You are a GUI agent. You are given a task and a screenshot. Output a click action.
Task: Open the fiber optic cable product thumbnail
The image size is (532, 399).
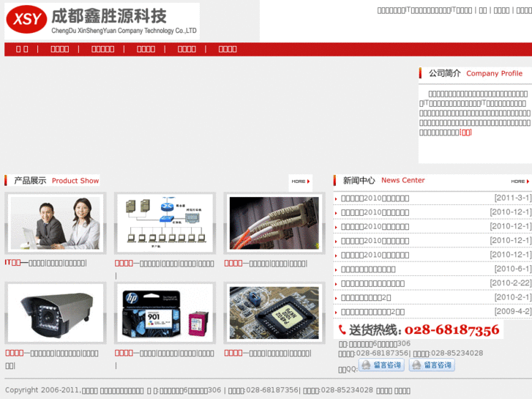coord(274,223)
